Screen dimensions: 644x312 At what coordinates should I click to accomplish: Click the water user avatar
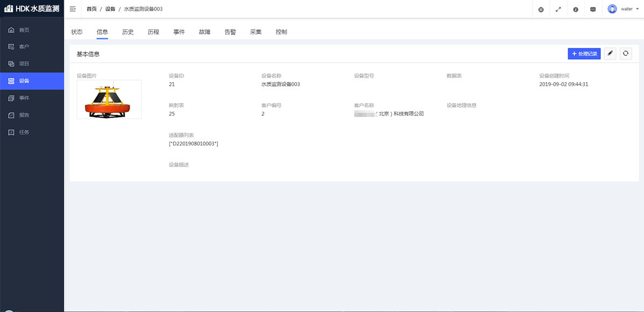pyautogui.click(x=612, y=9)
